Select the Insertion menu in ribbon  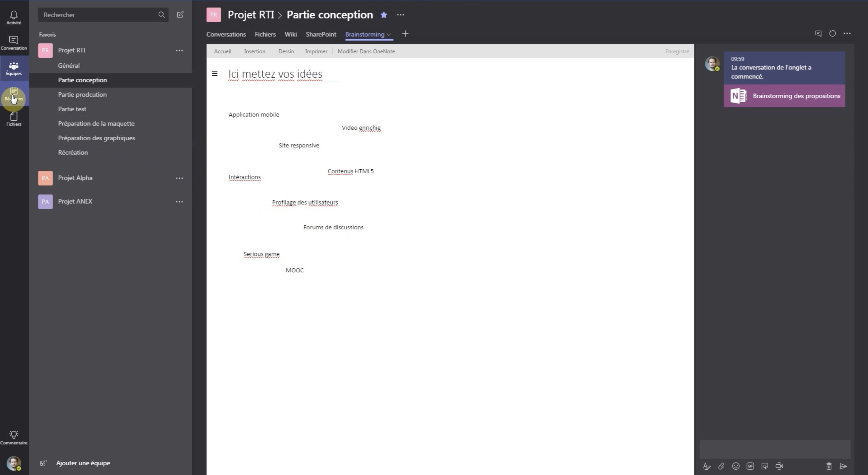pyautogui.click(x=255, y=51)
